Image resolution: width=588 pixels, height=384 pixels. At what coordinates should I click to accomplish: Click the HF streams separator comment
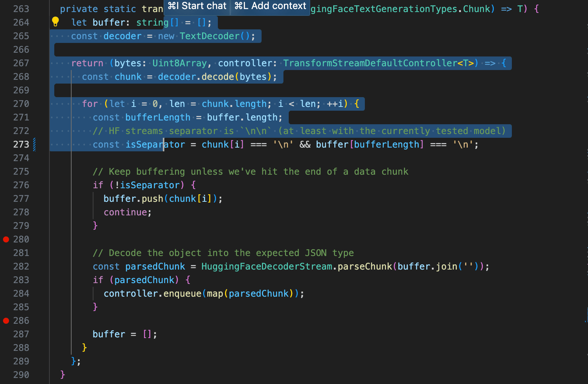coord(299,131)
